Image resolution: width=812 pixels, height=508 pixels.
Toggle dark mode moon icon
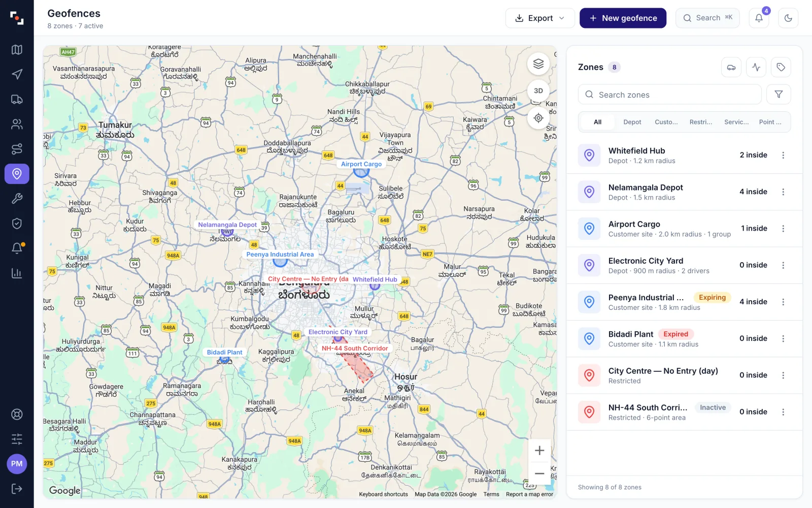point(788,18)
